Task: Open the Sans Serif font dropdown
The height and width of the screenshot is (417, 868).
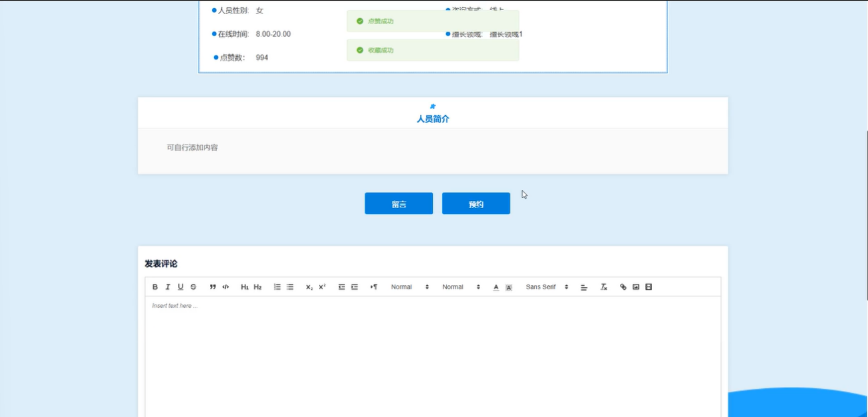Action: tap(547, 287)
